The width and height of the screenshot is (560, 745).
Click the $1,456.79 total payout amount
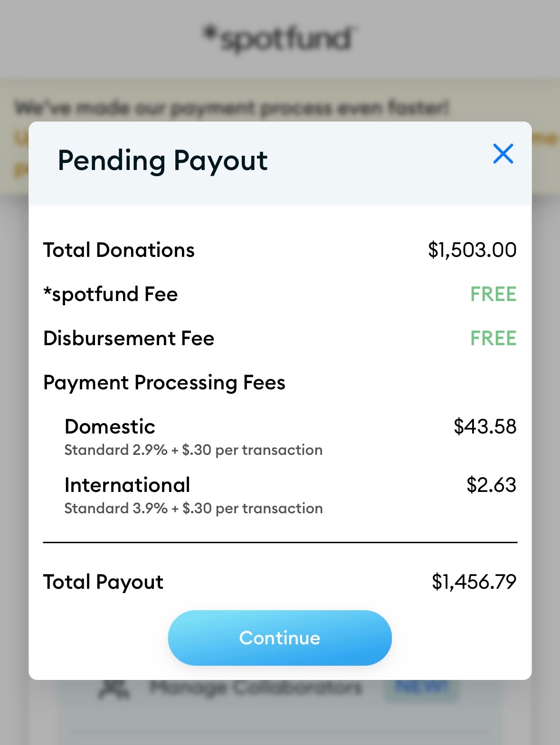pos(474,582)
